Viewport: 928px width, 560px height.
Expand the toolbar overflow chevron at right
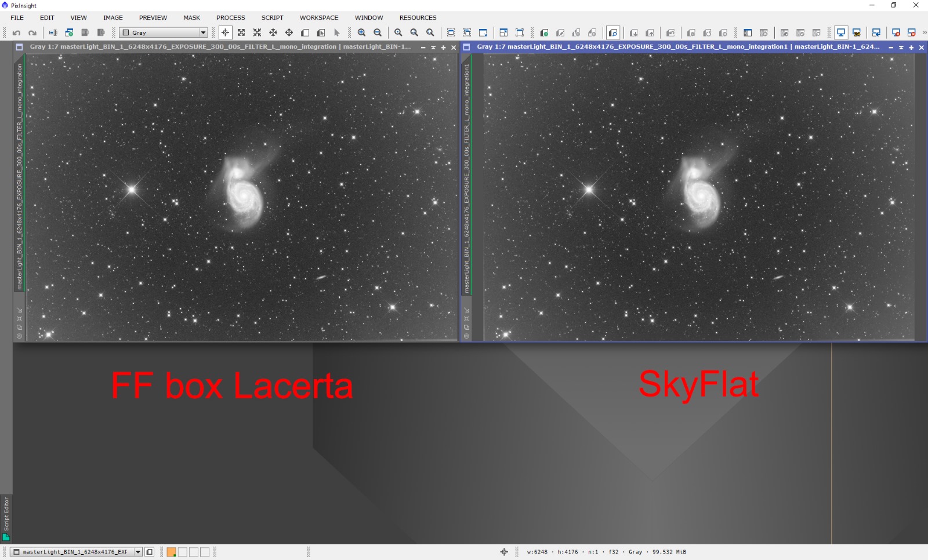click(925, 33)
